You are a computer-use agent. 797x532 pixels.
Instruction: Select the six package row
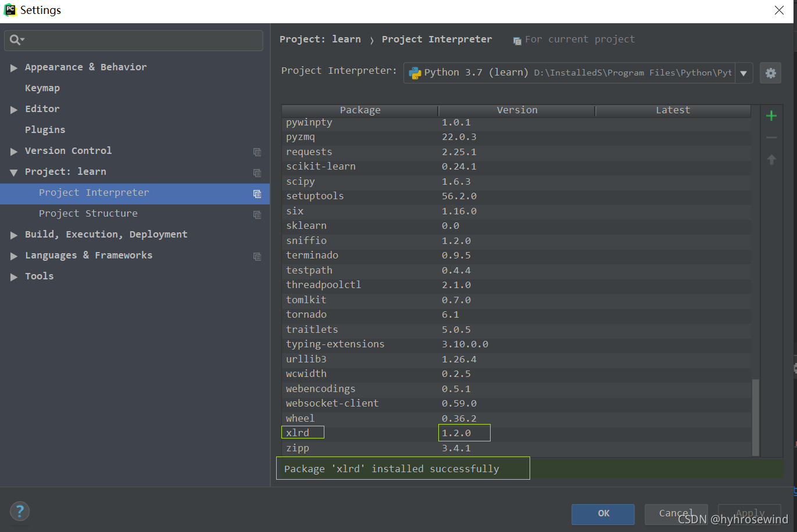pyautogui.click(x=516, y=211)
